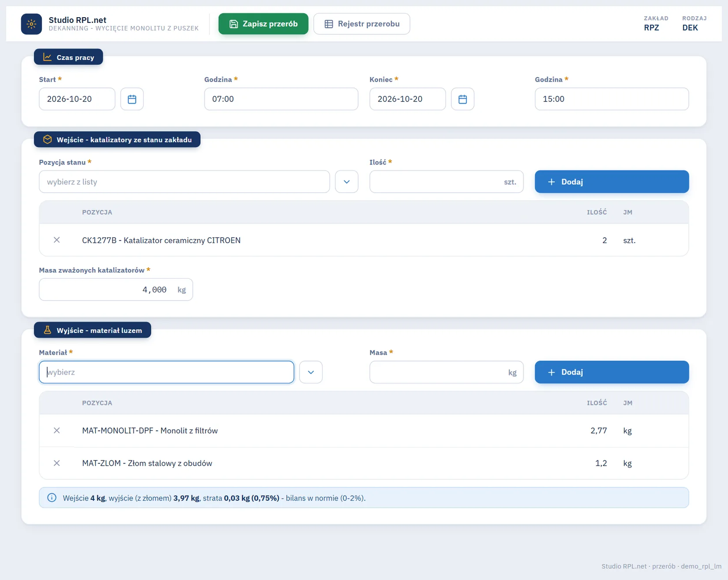Screen dimensions: 728x580
Task: Select the MAT-MONOLIT-DPF - Monolit z filtrów text
Action: tap(150, 430)
